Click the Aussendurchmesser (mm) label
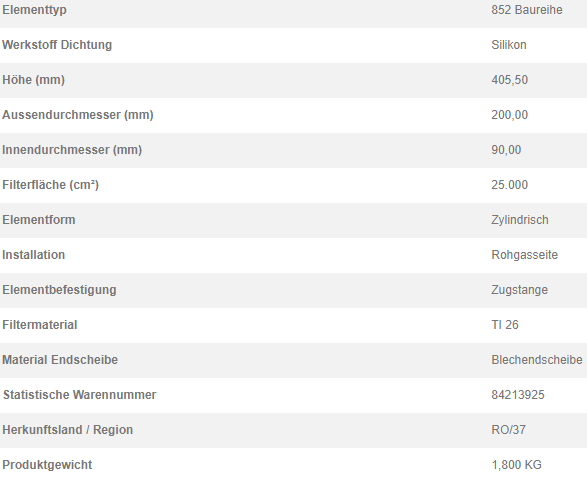 (78, 115)
